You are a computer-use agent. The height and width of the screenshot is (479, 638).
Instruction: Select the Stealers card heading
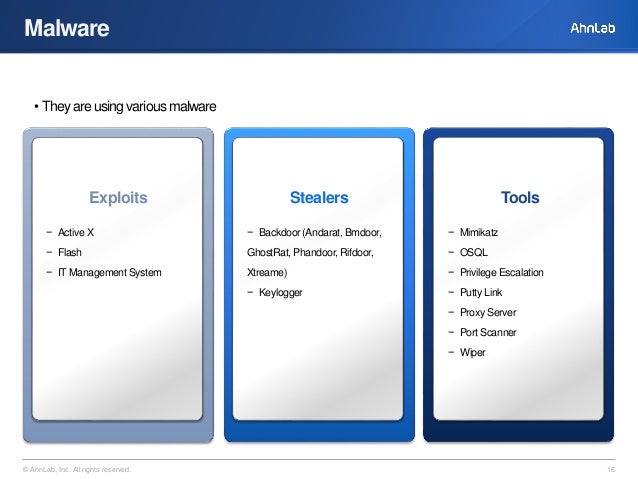(x=319, y=197)
